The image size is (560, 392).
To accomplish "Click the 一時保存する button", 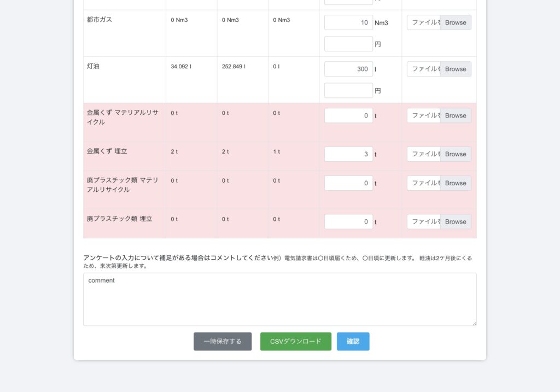I will click(x=223, y=341).
